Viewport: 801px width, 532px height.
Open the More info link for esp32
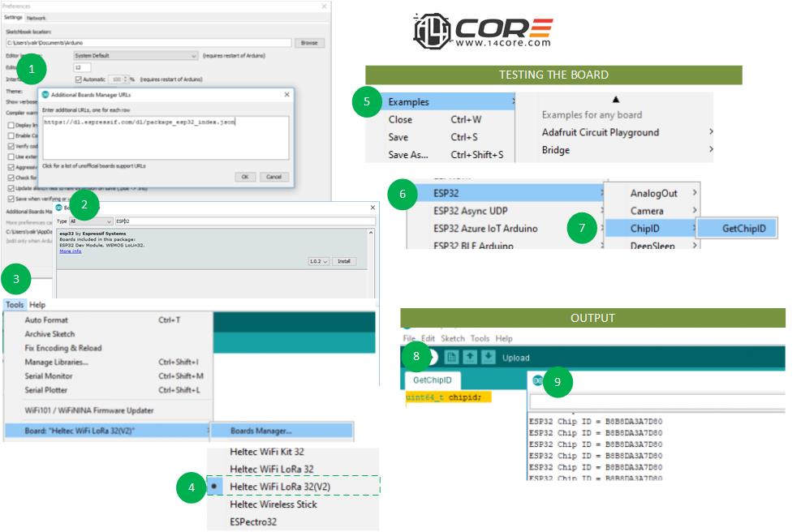[x=70, y=251]
